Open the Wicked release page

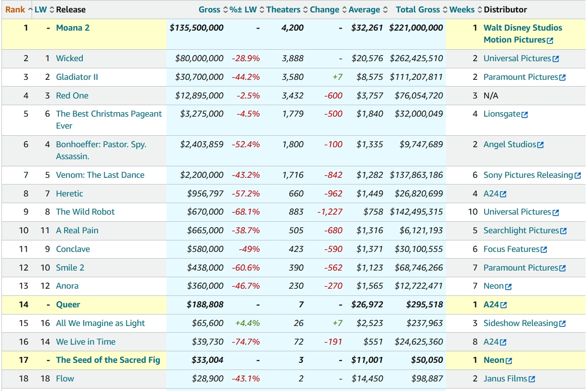[x=69, y=58]
